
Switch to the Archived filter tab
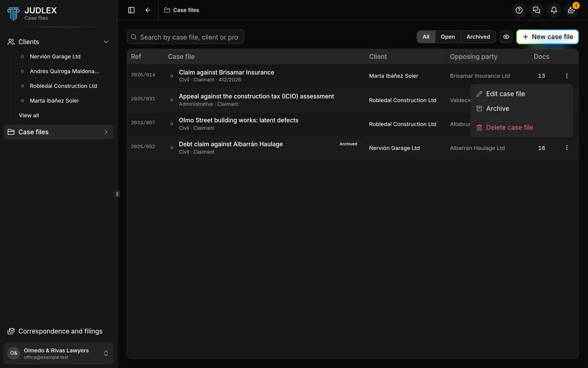478,37
